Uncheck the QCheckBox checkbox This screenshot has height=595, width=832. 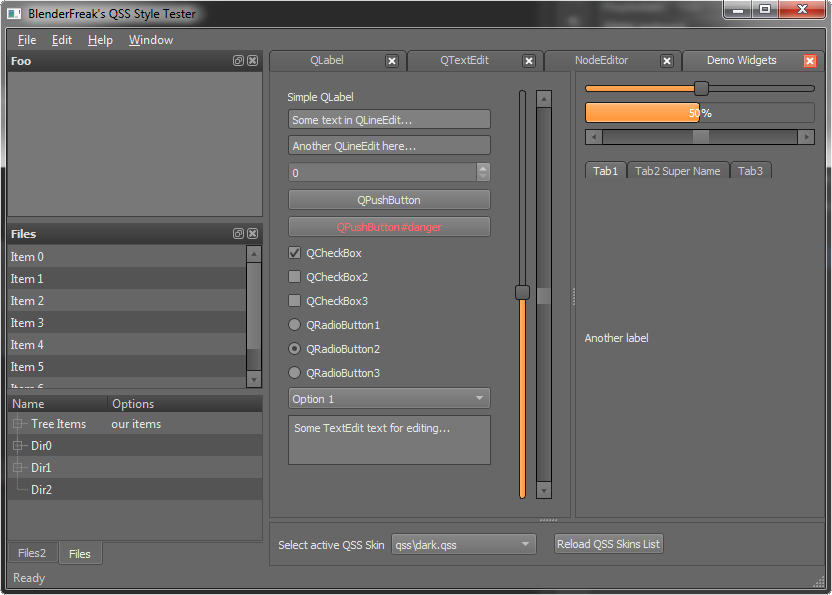[x=294, y=253]
